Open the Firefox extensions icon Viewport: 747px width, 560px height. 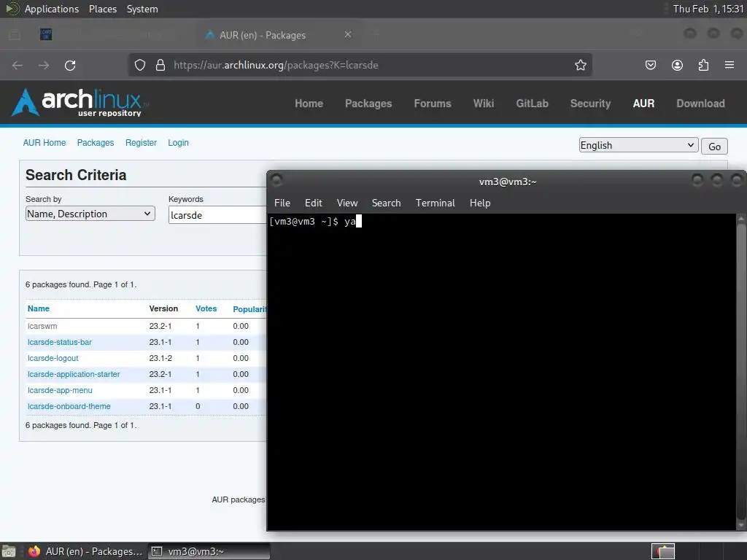[x=703, y=65]
